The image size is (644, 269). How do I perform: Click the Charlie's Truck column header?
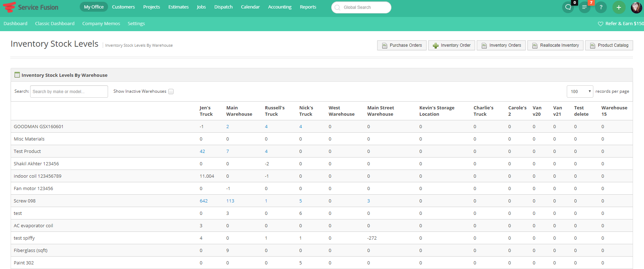[484, 111]
